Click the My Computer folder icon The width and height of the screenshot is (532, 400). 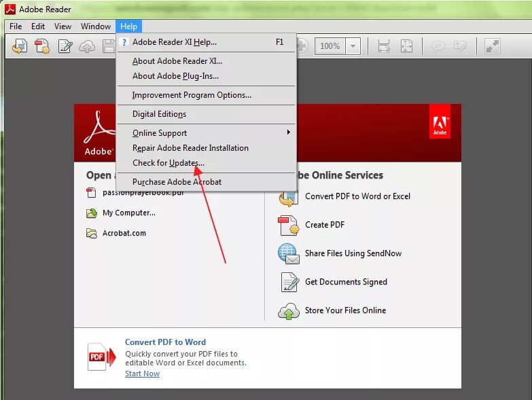pyautogui.click(x=91, y=213)
